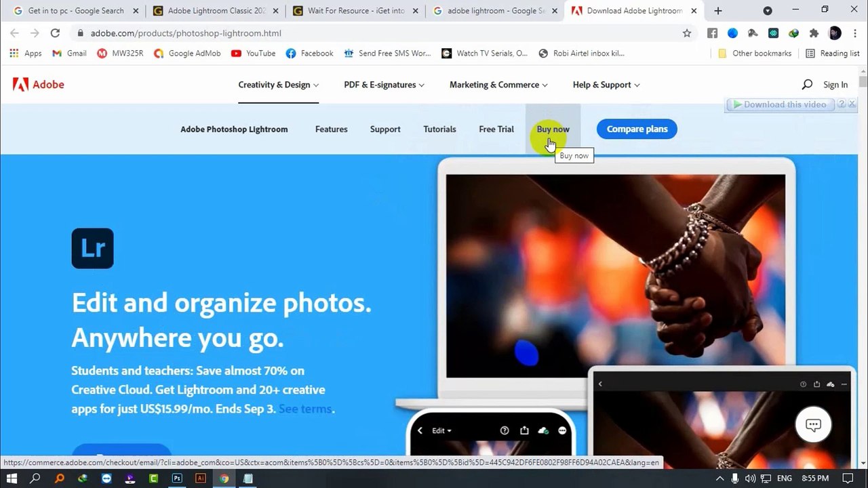Reload the current page

tap(55, 33)
